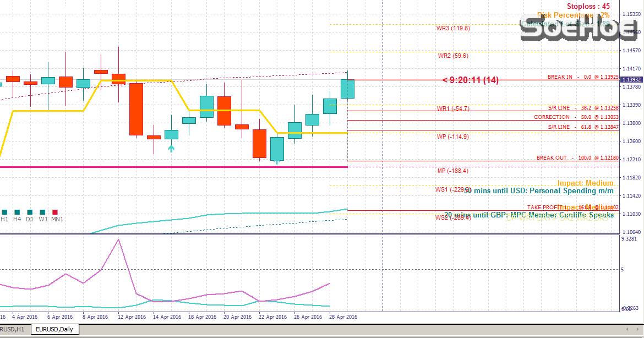Select the cyan up arrow near 22 Apr

(x=277, y=162)
